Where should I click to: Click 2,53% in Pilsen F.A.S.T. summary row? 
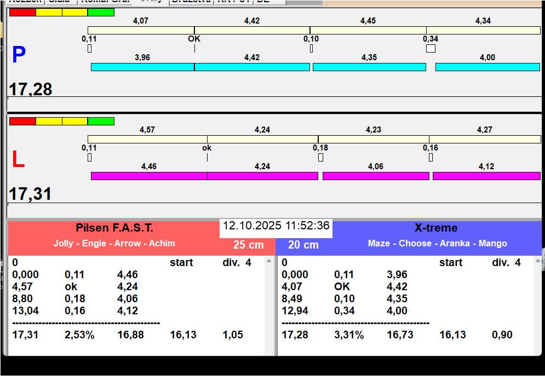click(79, 335)
